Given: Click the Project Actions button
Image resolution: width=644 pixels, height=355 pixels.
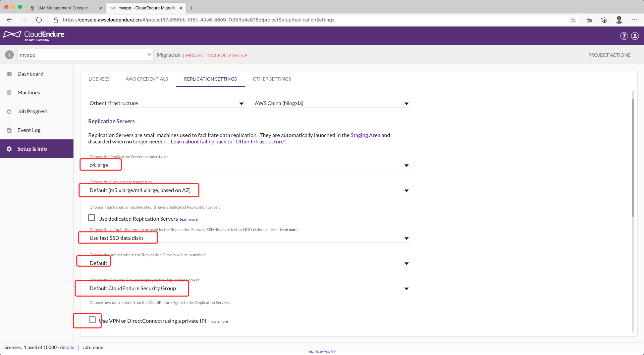Looking at the screenshot, I should 610,55.
